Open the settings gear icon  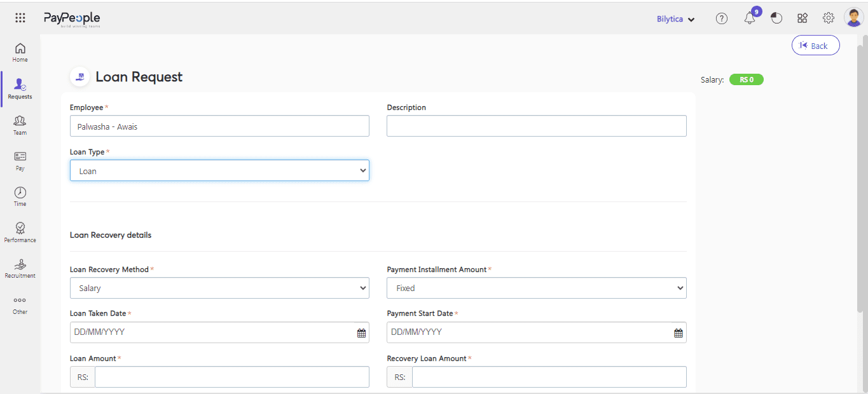point(828,18)
